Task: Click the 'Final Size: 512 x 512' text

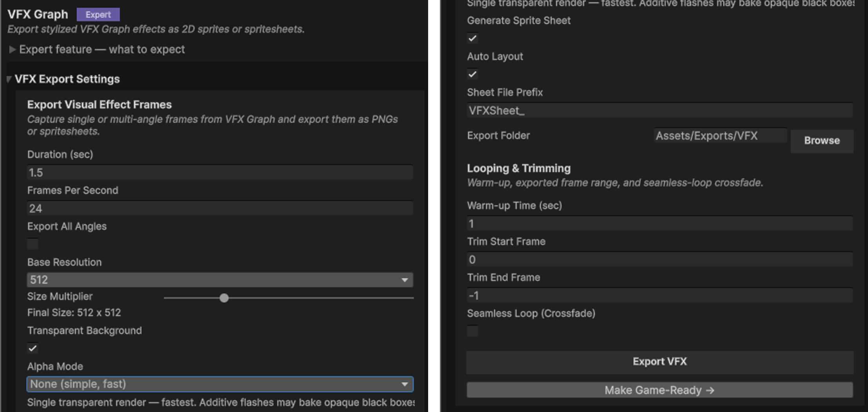Action: click(x=74, y=313)
